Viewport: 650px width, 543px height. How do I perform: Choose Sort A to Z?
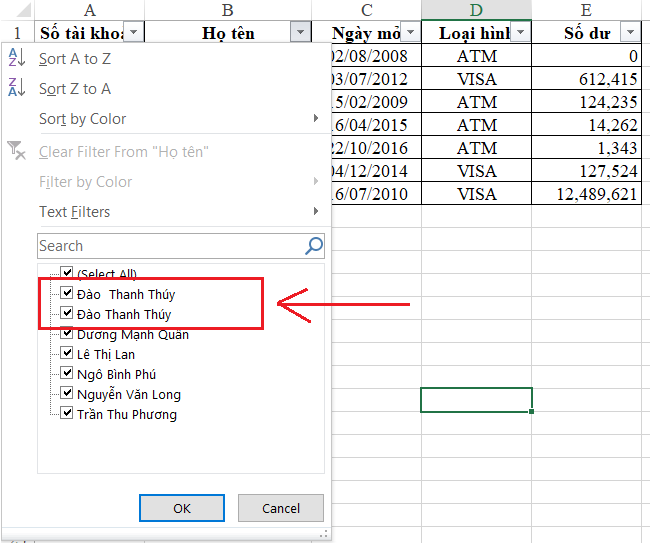pyautogui.click(x=75, y=59)
